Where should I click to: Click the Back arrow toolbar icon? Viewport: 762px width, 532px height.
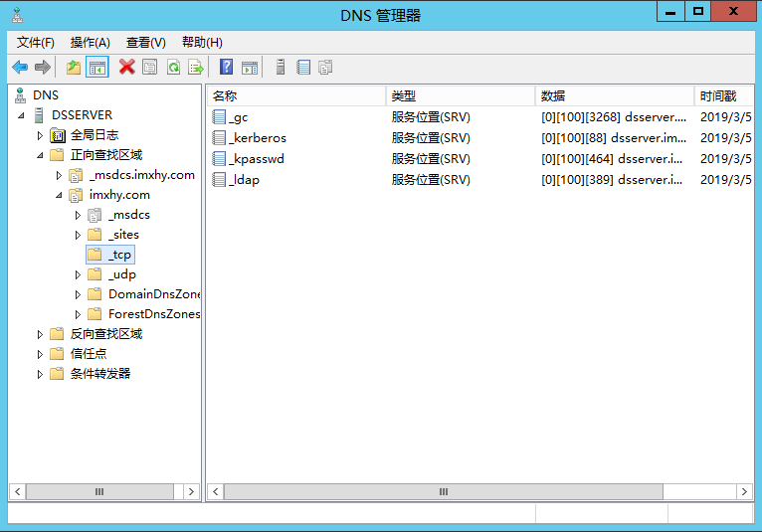pyautogui.click(x=20, y=67)
